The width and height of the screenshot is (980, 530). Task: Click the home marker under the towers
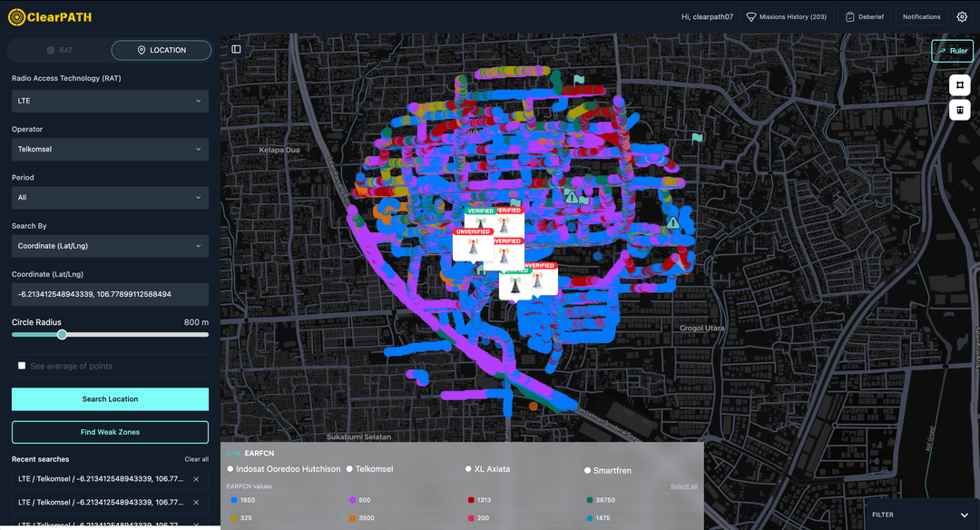[x=481, y=270]
